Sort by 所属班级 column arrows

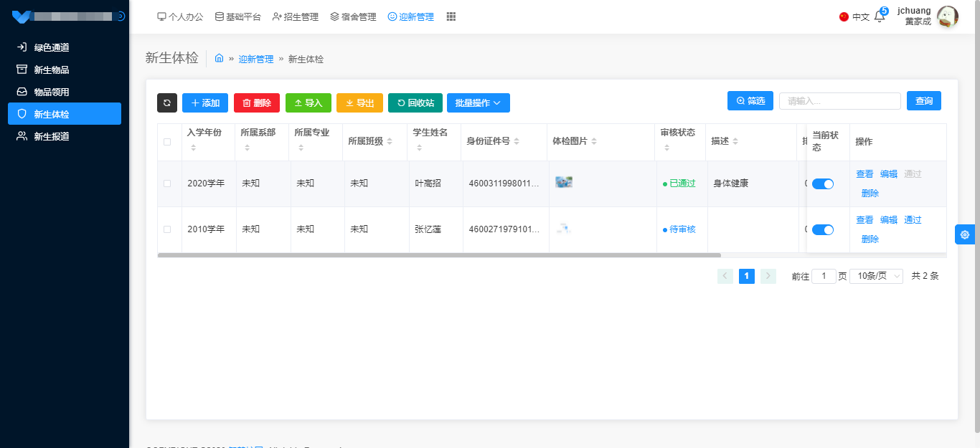[x=390, y=142]
